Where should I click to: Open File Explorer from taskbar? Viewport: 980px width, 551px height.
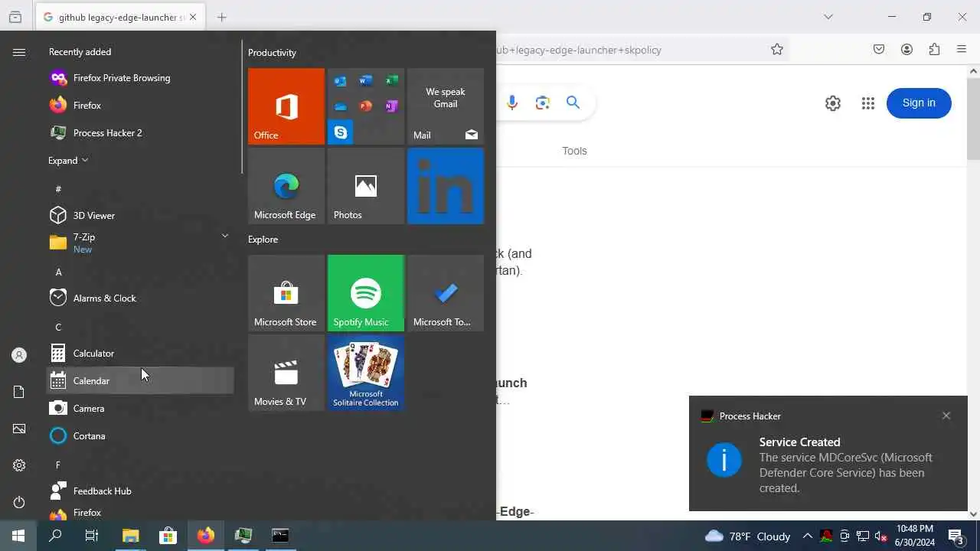tap(131, 536)
